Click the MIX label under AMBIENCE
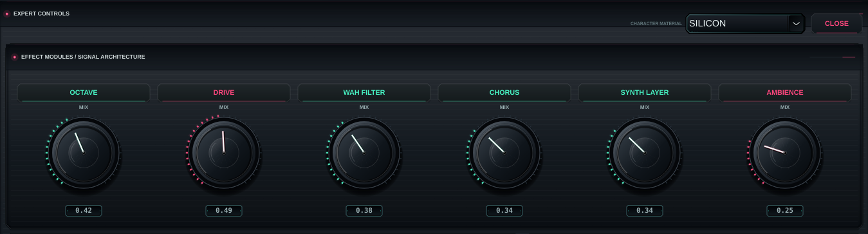The height and width of the screenshot is (234, 868). pyautogui.click(x=785, y=107)
